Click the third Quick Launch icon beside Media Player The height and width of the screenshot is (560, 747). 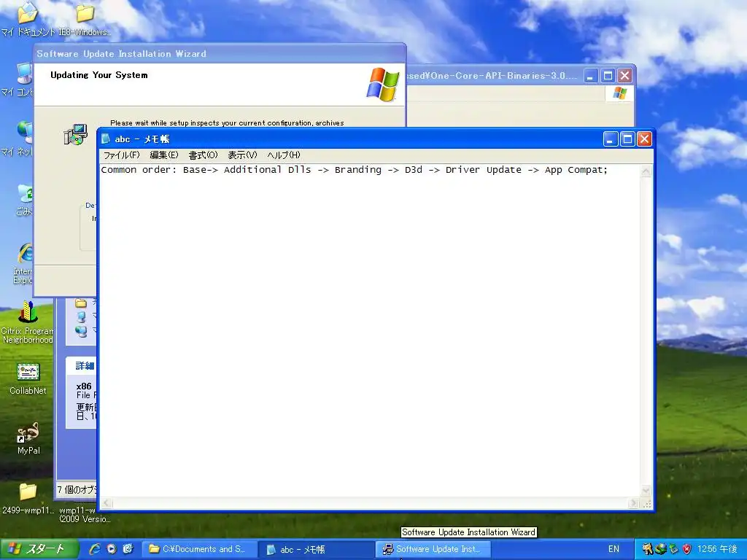pos(128,549)
